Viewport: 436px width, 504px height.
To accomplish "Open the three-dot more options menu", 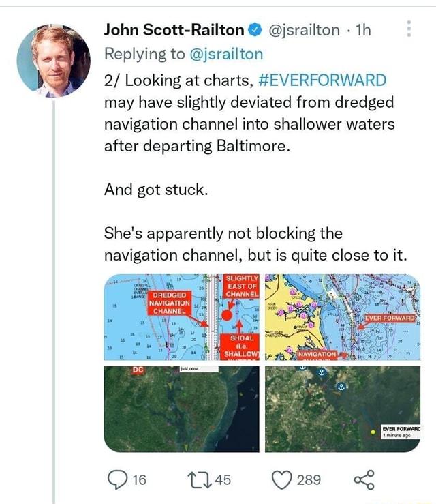I will [x=408, y=29].
